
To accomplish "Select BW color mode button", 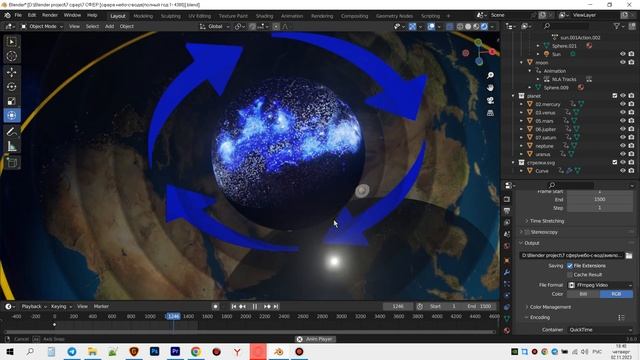I will [x=583, y=294].
